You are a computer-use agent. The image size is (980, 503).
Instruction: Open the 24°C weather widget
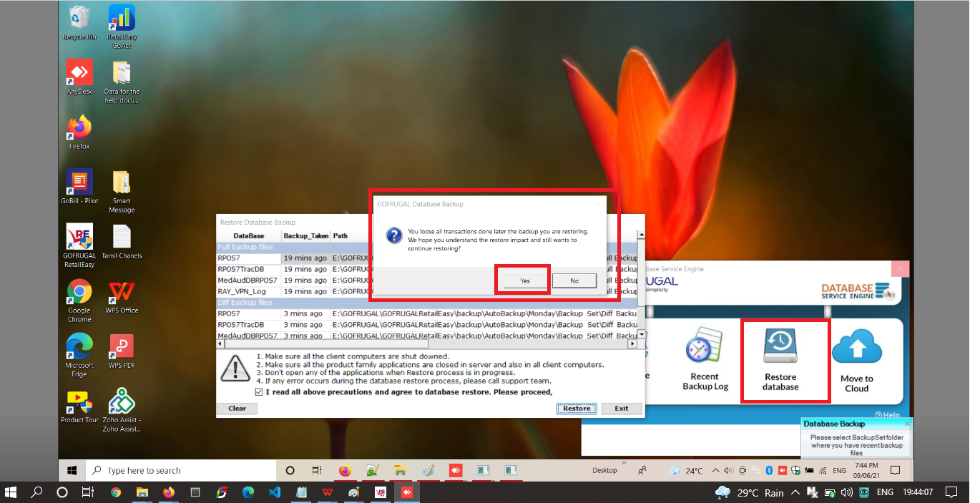(x=685, y=470)
